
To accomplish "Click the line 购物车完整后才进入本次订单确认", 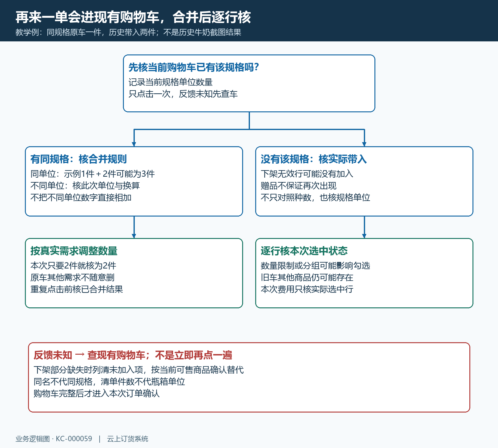I will (96, 394).
